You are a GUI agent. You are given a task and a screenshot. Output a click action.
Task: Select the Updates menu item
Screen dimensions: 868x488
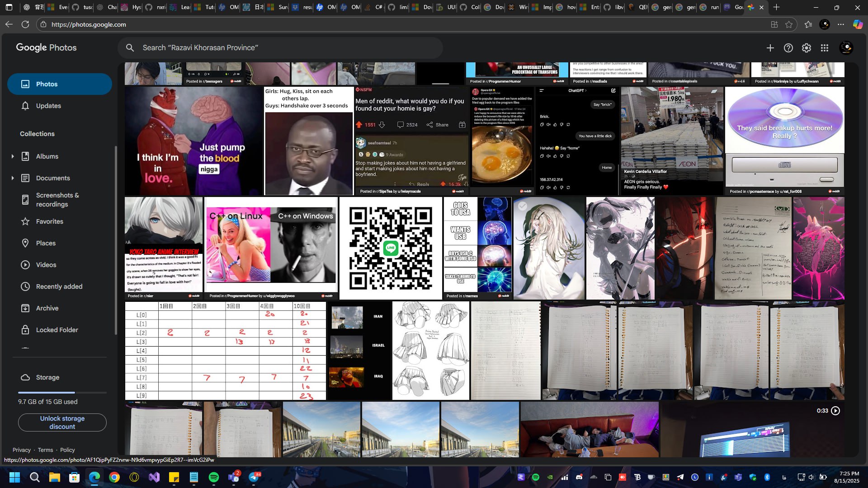coord(48,106)
